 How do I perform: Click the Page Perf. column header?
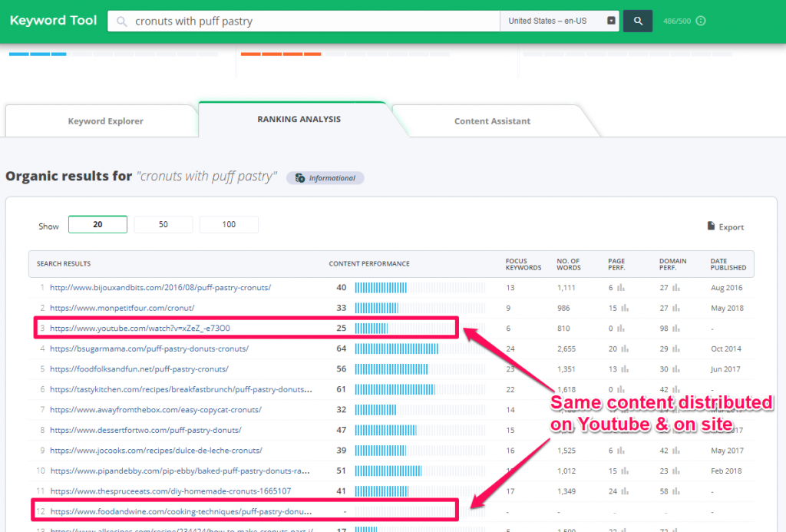click(x=616, y=264)
